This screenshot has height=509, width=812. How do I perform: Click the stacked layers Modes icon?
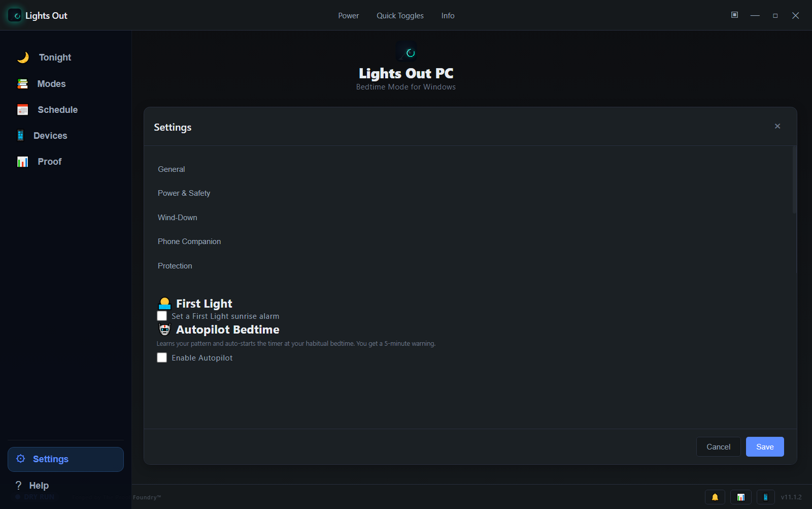tap(23, 84)
